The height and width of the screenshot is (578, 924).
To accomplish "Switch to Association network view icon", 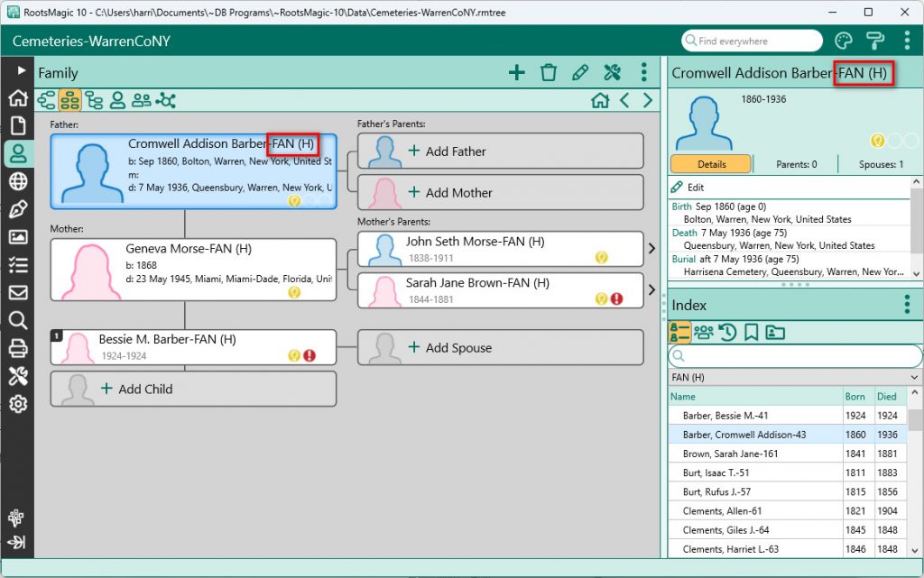I will [x=166, y=101].
